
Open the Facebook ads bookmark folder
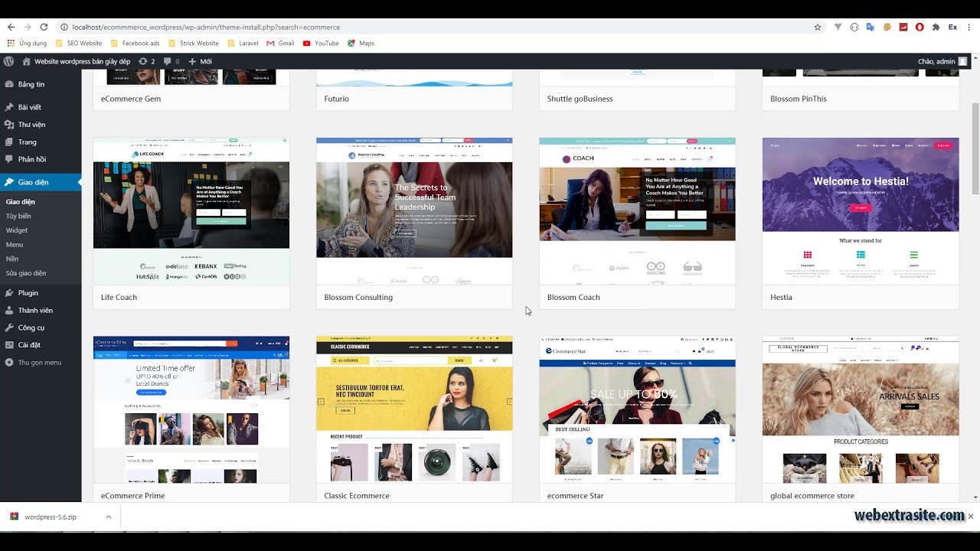135,44
